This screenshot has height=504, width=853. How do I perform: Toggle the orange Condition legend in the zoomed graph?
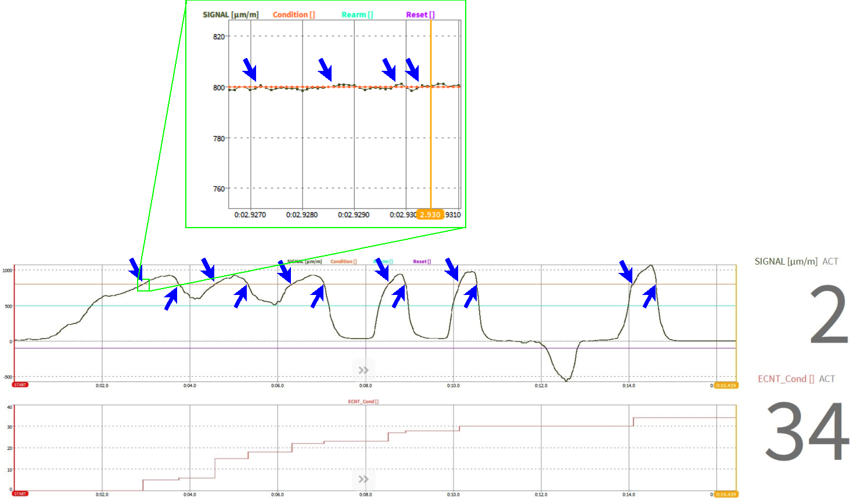pos(294,15)
